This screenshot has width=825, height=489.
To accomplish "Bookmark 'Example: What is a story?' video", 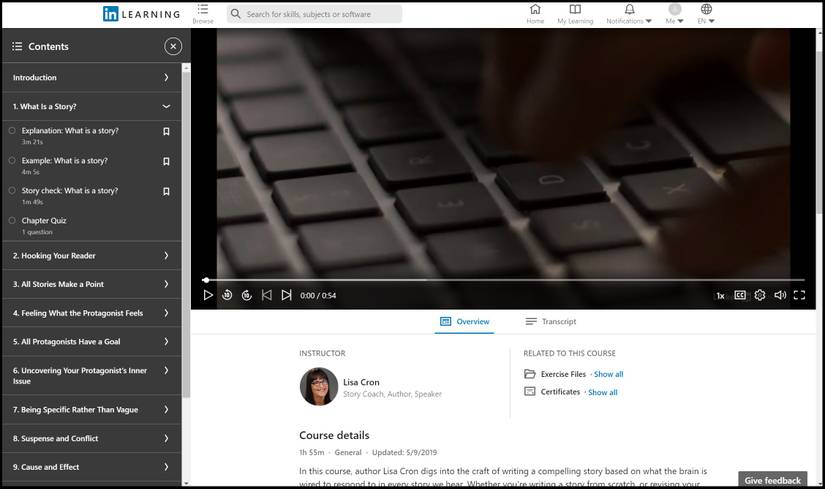I will (166, 161).
